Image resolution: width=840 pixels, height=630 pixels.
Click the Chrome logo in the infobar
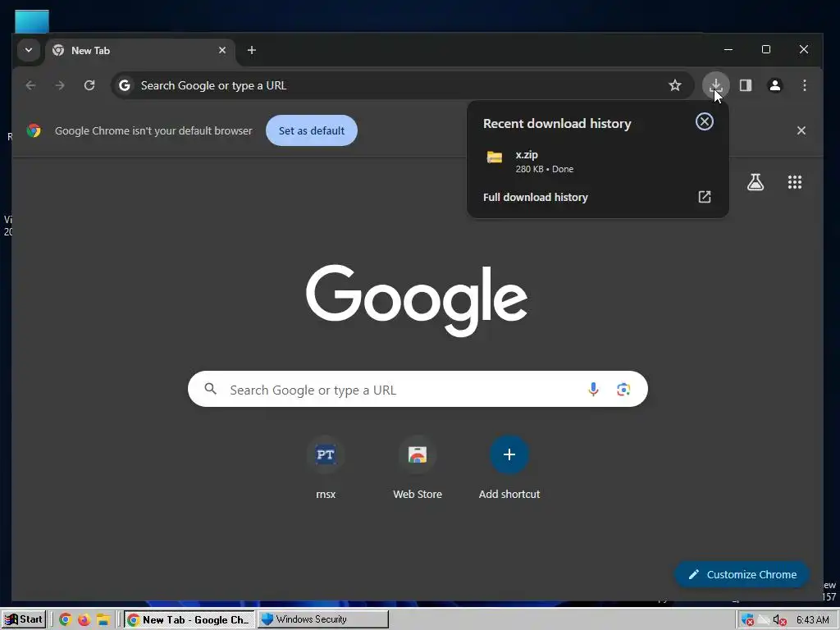[x=34, y=130]
